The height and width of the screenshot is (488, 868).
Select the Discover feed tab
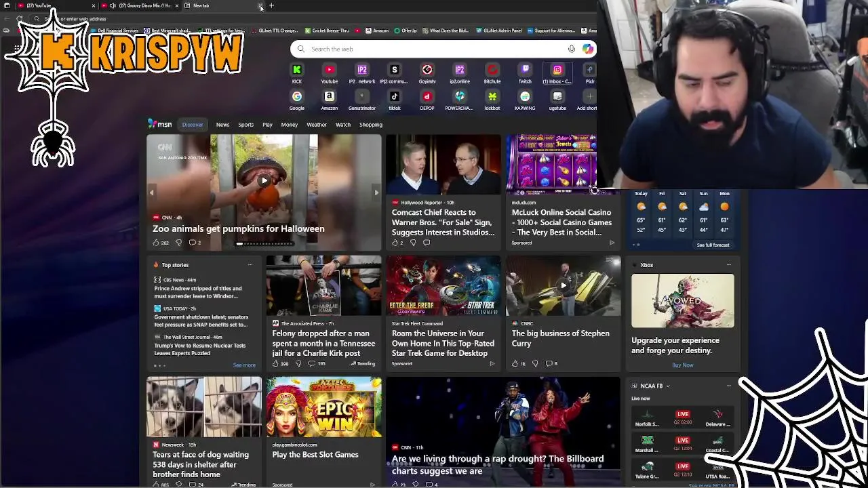(193, 125)
